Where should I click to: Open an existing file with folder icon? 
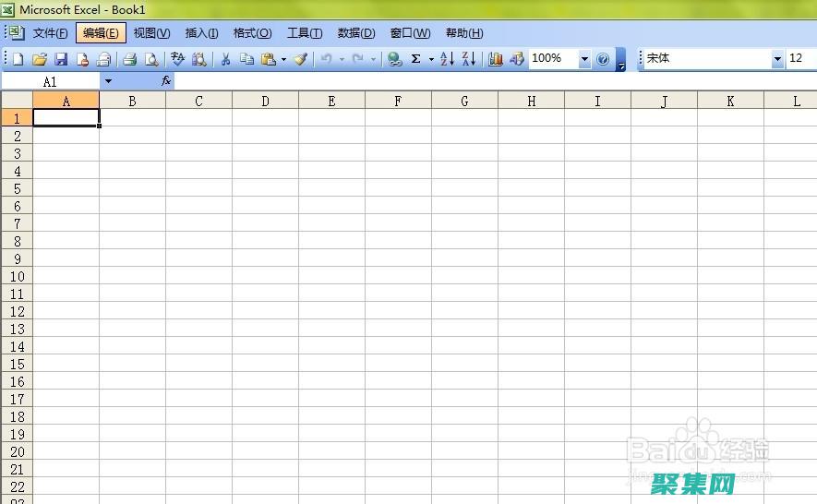coord(40,59)
